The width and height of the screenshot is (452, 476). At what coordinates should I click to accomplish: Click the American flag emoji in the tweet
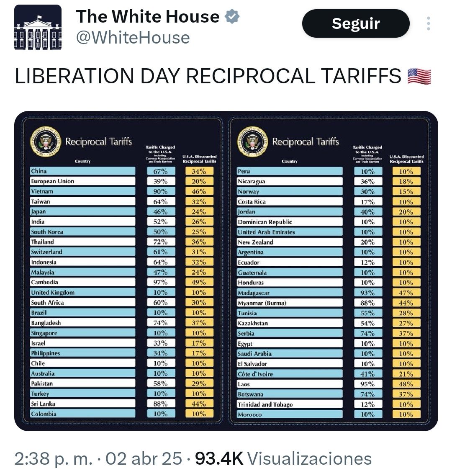point(419,76)
